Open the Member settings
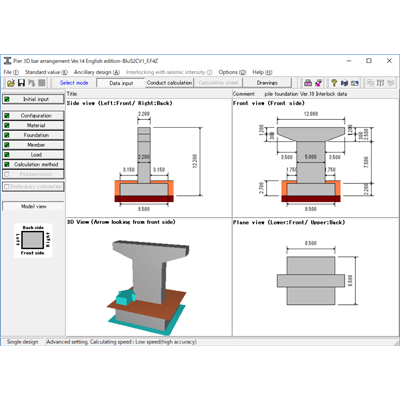400x400 pixels. [33, 145]
